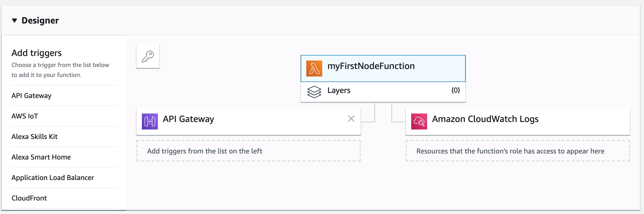
Task: Select the API Gateway trigger card
Action: tap(248, 122)
